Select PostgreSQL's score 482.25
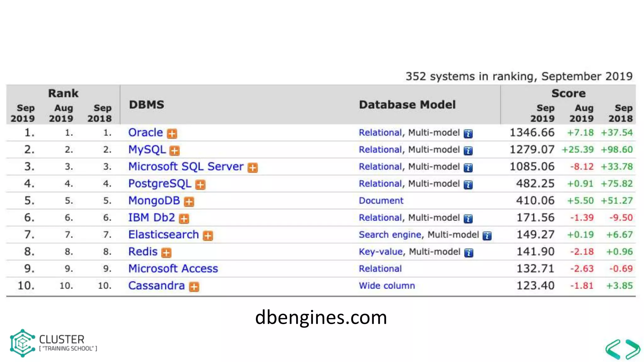644x362 pixels. tap(536, 184)
